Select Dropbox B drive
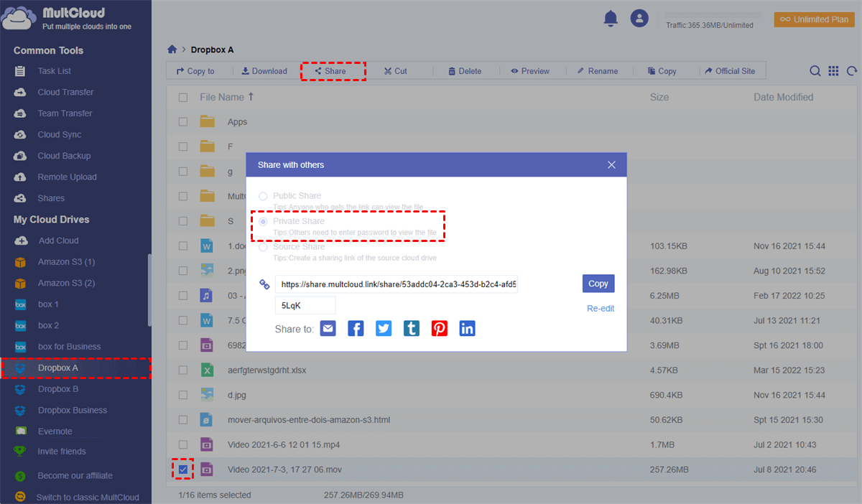This screenshot has height=504, width=862. click(58, 389)
